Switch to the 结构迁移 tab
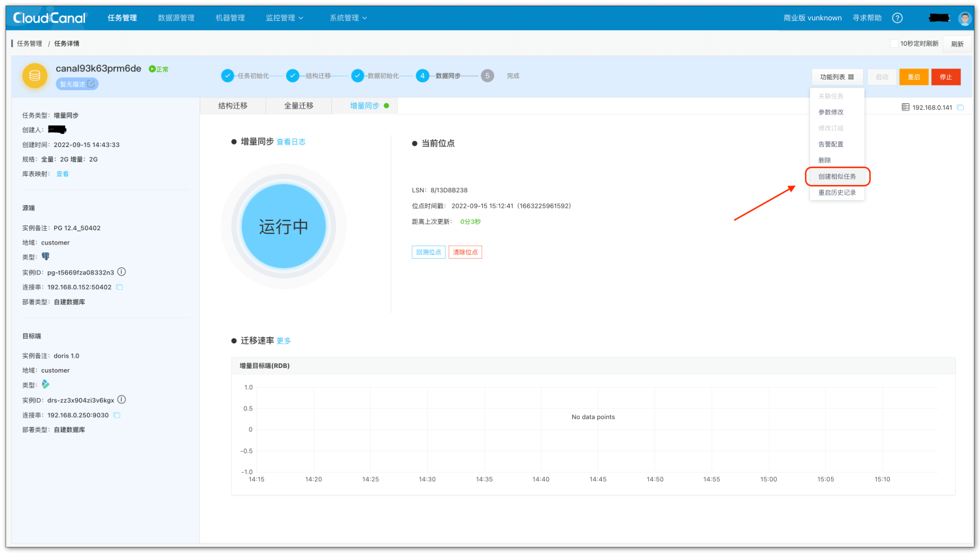980x553 pixels. pos(233,106)
